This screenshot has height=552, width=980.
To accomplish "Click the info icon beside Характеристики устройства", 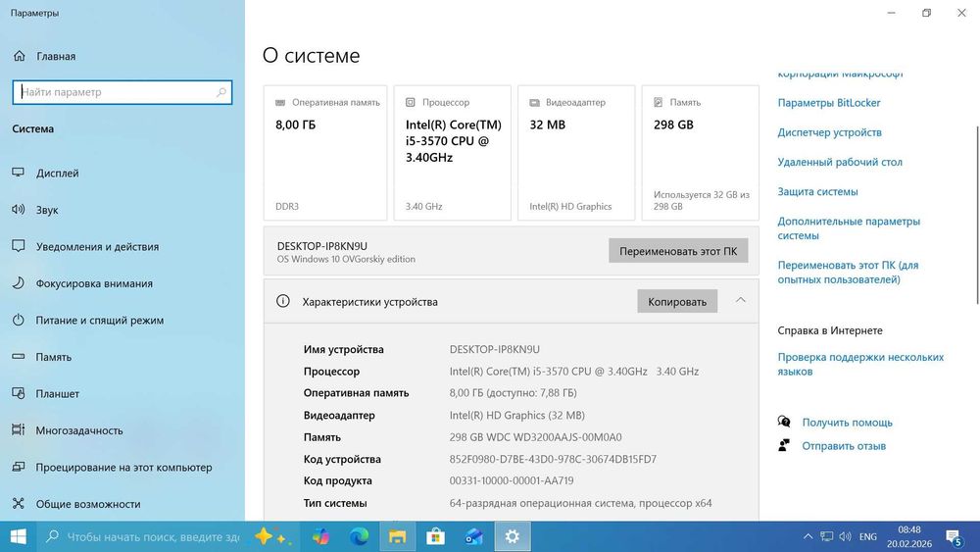I will click(x=283, y=301).
